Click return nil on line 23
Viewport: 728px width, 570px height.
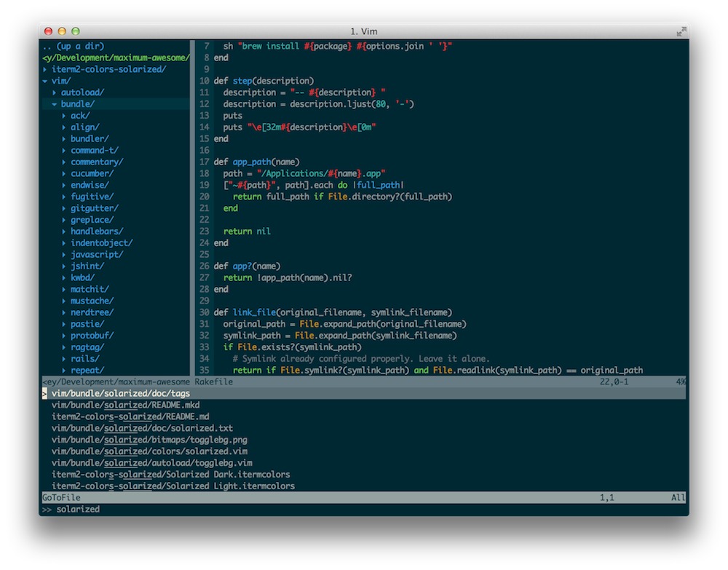247,231
